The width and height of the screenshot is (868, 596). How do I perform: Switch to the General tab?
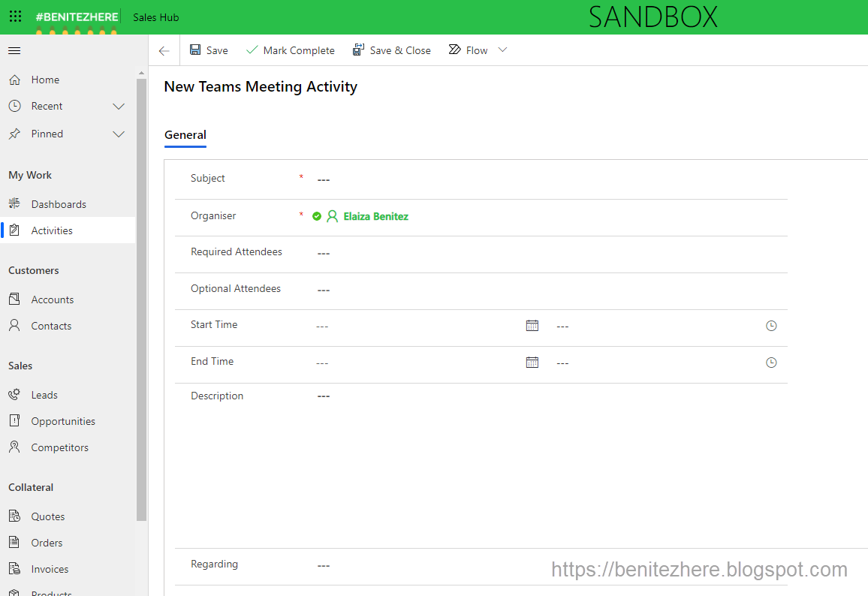[x=185, y=135]
